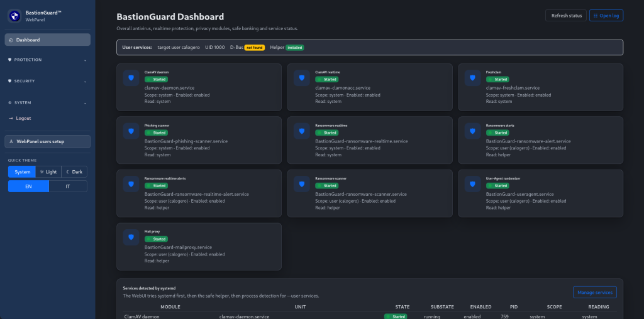Screen dimensions: 644x319
Task: Click the Started badge on Mail proxy card
Action: [156, 239]
